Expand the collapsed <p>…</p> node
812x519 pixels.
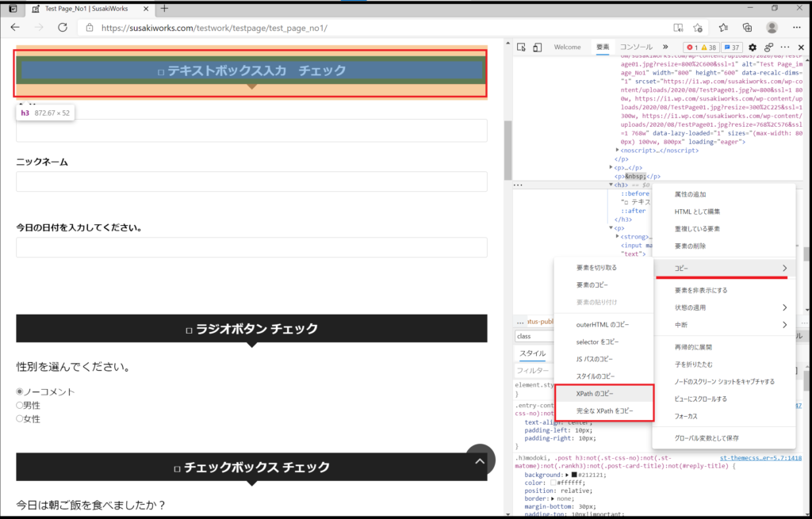point(611,168)
